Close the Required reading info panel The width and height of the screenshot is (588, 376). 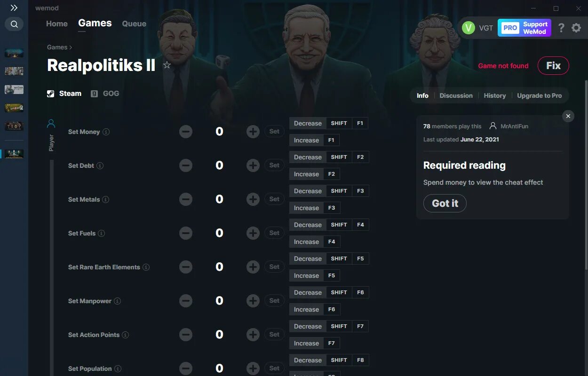coord(568,116)
